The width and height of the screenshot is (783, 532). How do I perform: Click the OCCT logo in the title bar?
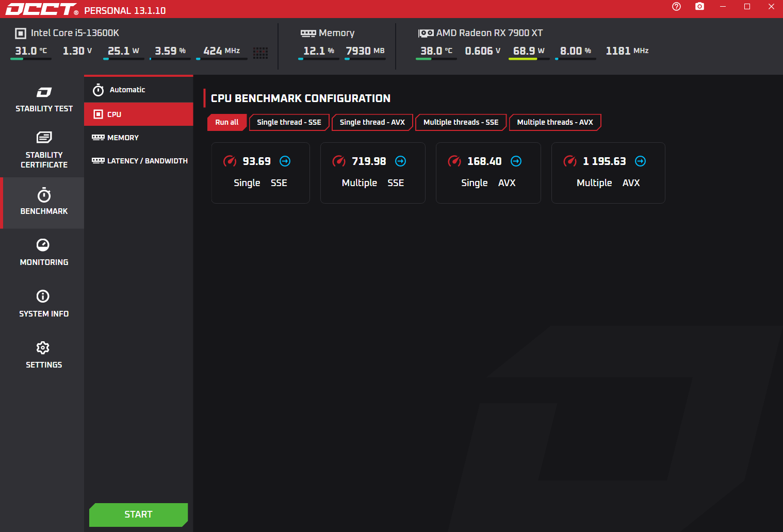(x=42, y=9)
